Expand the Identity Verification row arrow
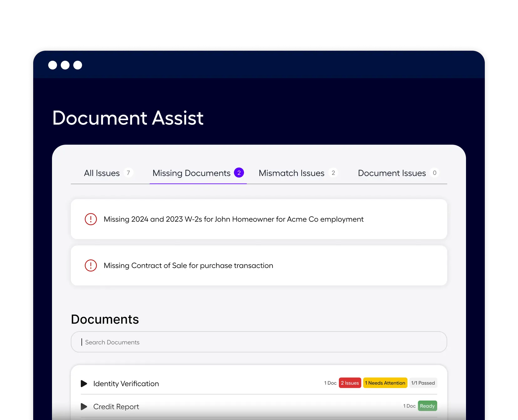This screenshot has height=420, width=518. pyautogui.click(x=84, y=383)
